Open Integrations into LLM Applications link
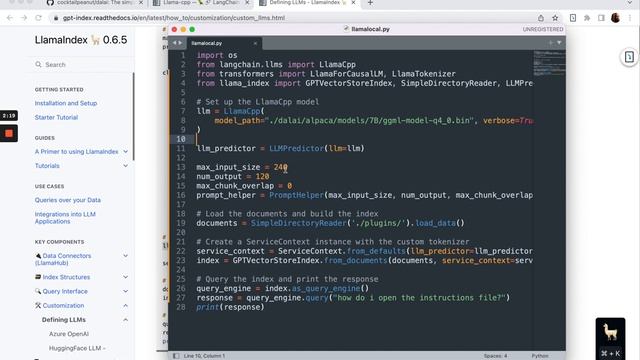 (x=65, y=218)
